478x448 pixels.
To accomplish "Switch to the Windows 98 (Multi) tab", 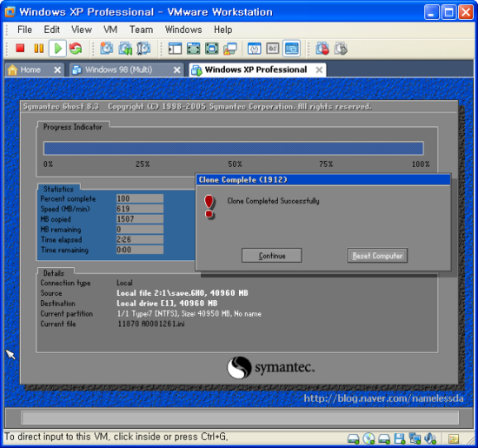I will [x=119, y=70].
